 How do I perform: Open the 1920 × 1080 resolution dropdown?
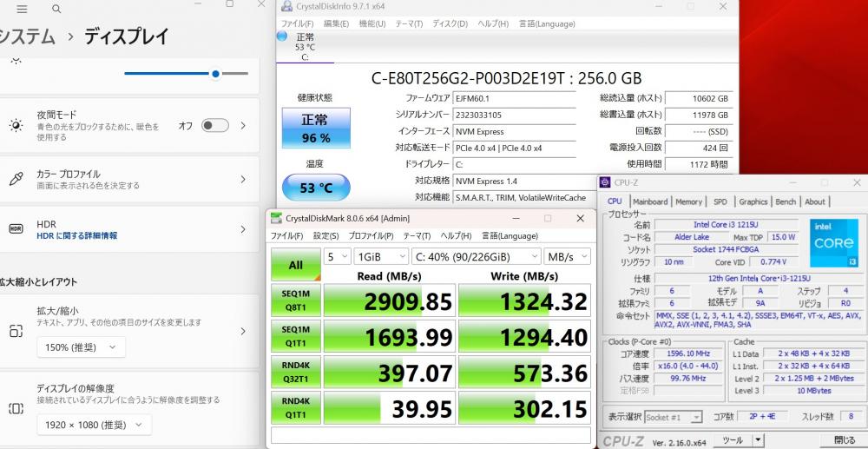(94, 425)
